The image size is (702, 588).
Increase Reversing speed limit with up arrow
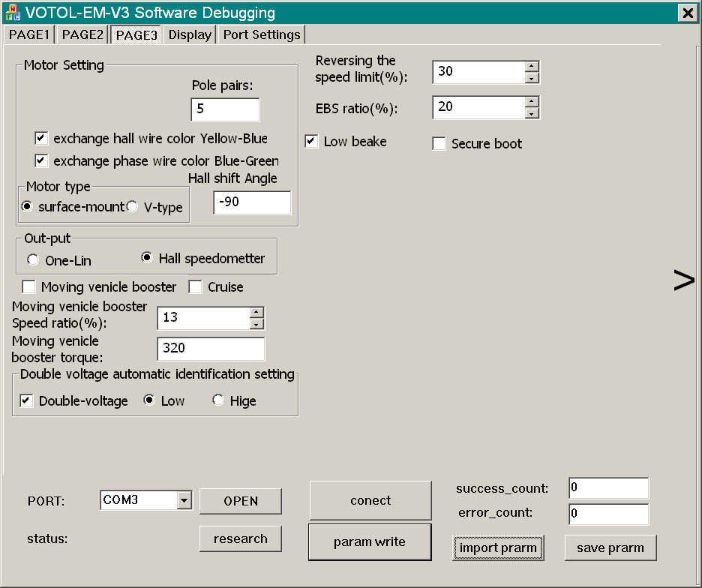(532, 66)
